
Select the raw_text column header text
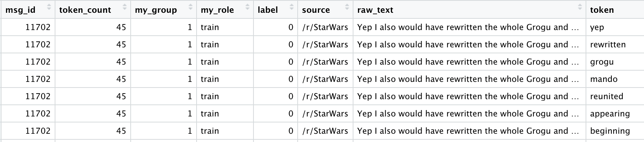point(375,10)
